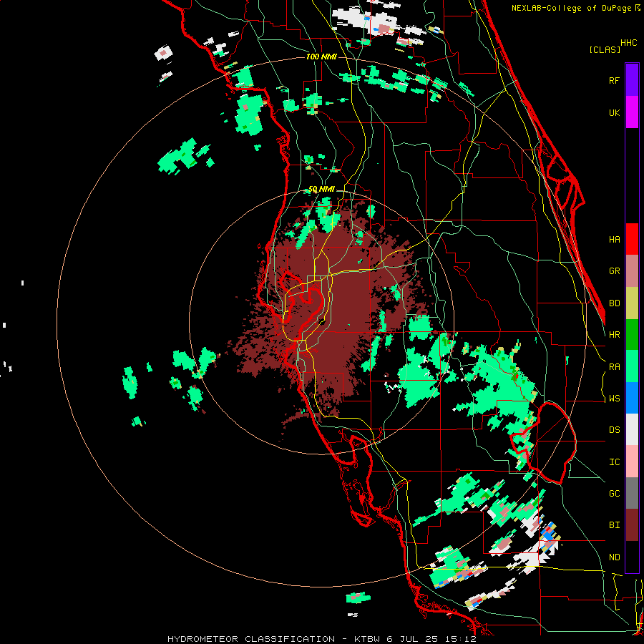Click the WS legend label
Image resolution: width=644 pixels, height=644 pixels.
pos(614,399)
